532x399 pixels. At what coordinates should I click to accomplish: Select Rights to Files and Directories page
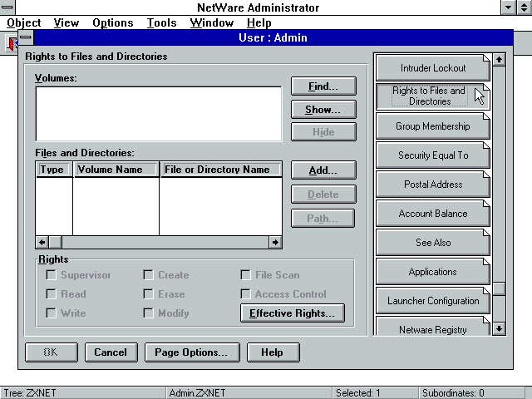pos(433,96)
